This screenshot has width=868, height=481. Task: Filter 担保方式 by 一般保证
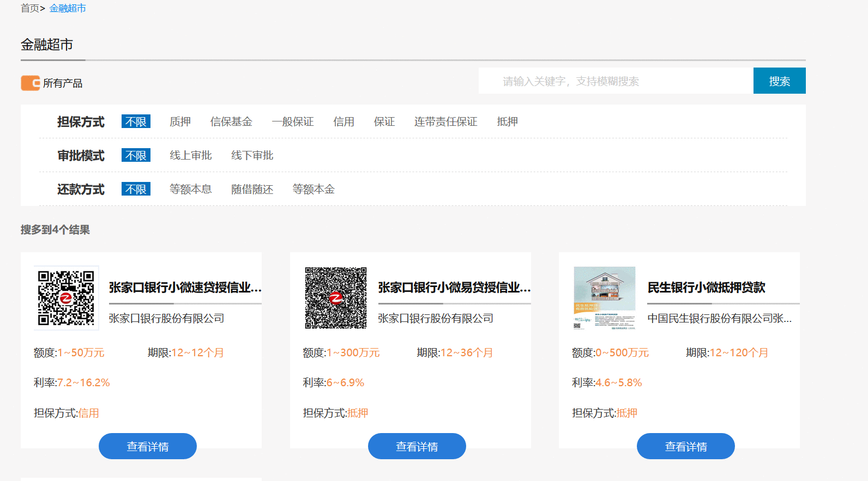click(293, 121)
